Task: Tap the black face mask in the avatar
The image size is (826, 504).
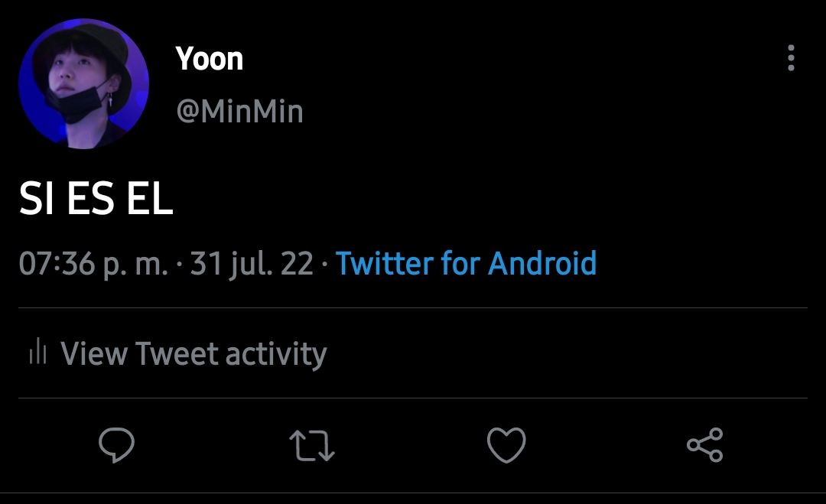Action: (x=77, y=102)
